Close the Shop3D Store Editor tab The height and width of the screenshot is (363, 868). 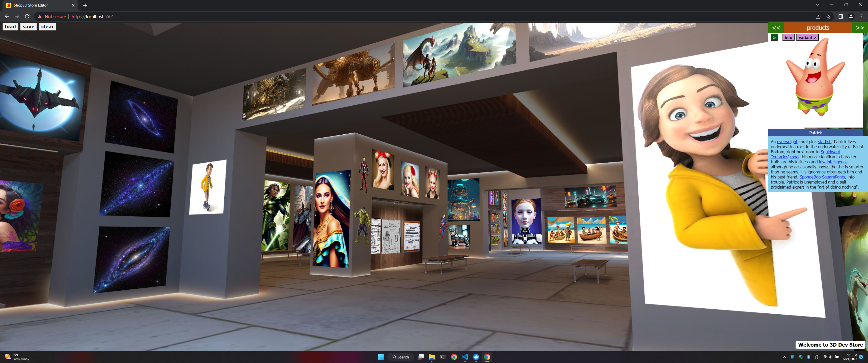click(x=73, y=5)
